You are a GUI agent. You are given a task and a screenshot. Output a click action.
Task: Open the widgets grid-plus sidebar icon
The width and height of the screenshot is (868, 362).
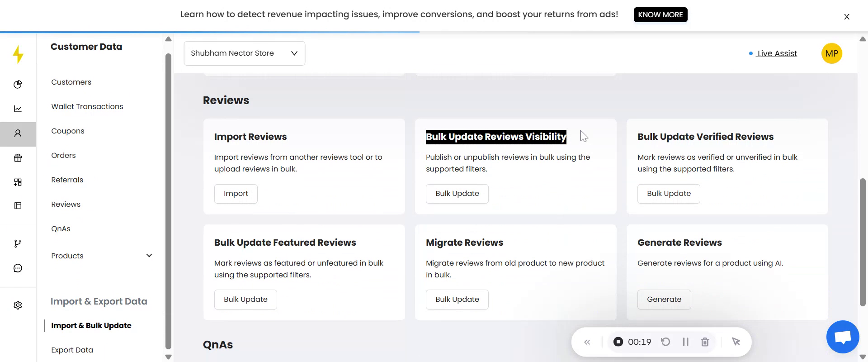(18, 182)
